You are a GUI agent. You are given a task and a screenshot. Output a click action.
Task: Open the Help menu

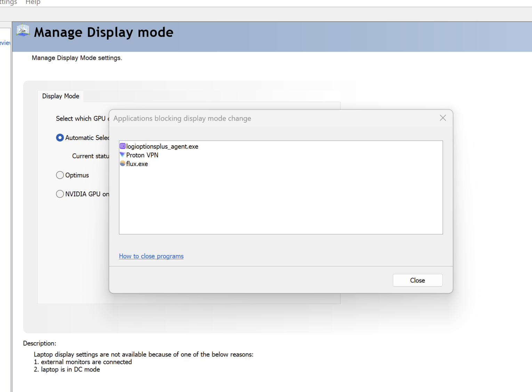[x=33, y=2]
